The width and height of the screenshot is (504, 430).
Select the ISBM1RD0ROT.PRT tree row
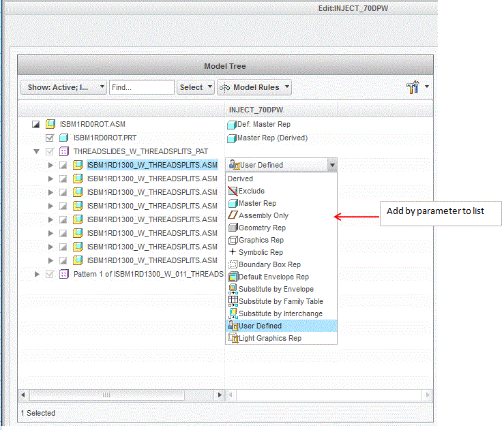click(x=105, y=138)
